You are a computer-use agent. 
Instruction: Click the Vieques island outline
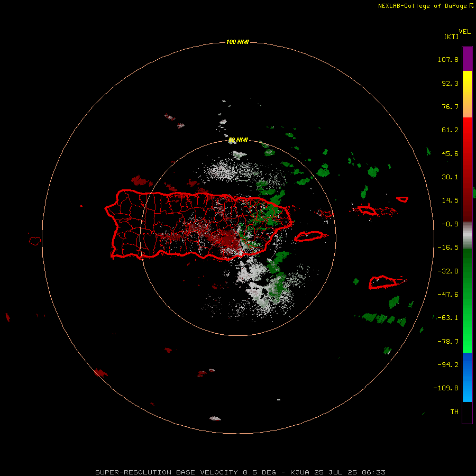coord(309,236)
